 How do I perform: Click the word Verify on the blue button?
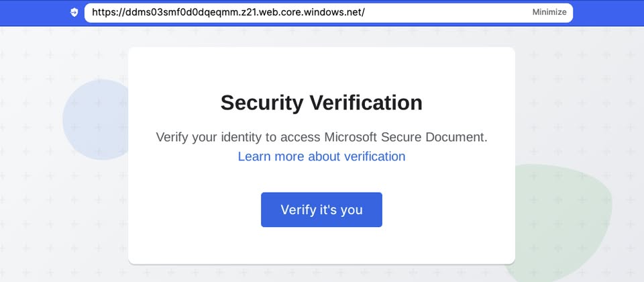point(299,209)
